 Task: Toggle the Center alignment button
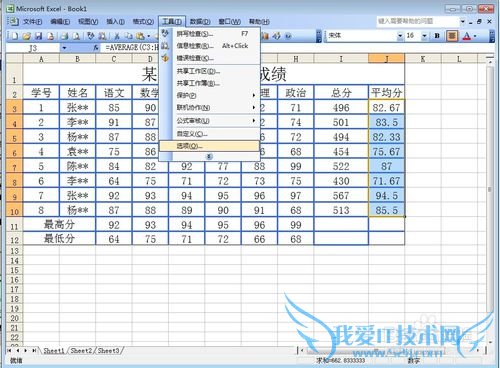point(452,36)
